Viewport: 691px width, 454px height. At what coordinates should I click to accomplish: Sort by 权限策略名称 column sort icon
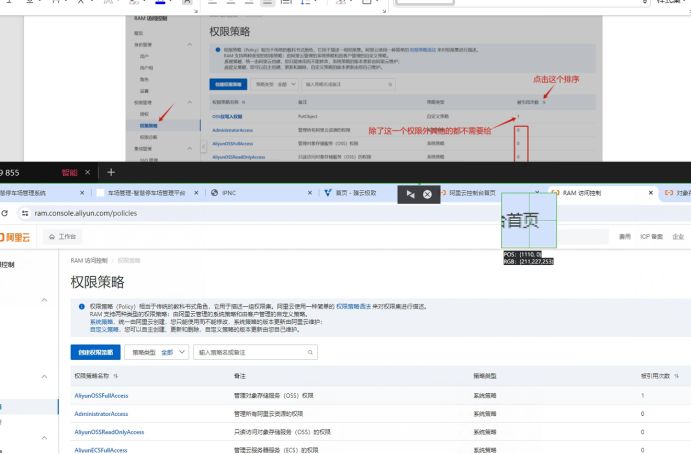pos(116,376)
